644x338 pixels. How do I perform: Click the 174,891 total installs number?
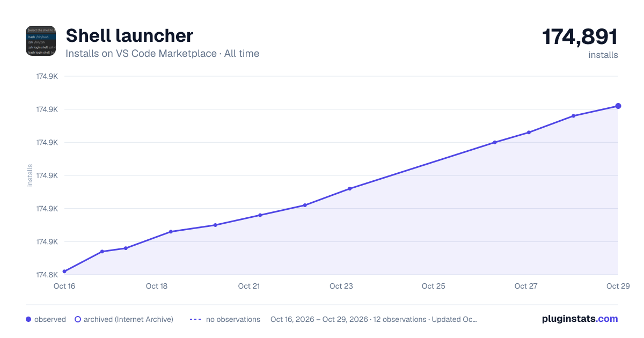tap(580, 37)
